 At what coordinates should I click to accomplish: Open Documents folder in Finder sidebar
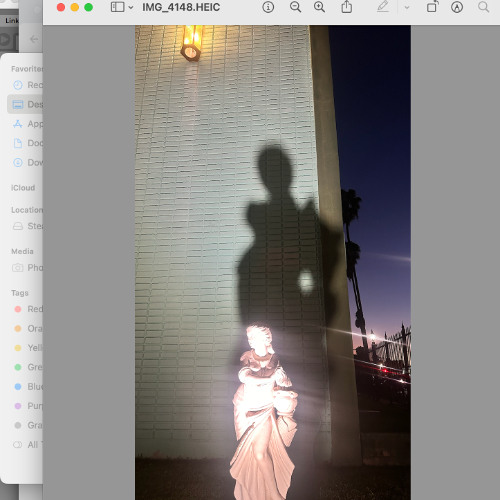(27, 143)
